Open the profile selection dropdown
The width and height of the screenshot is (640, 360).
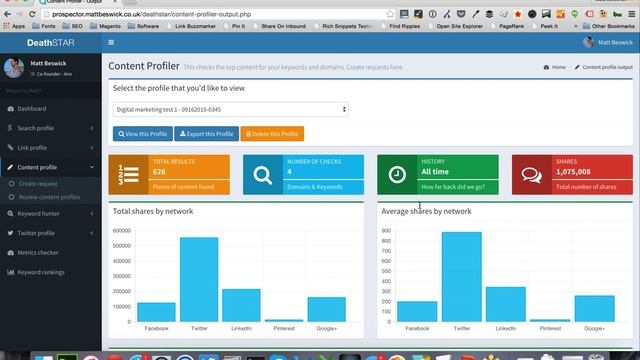231,109
